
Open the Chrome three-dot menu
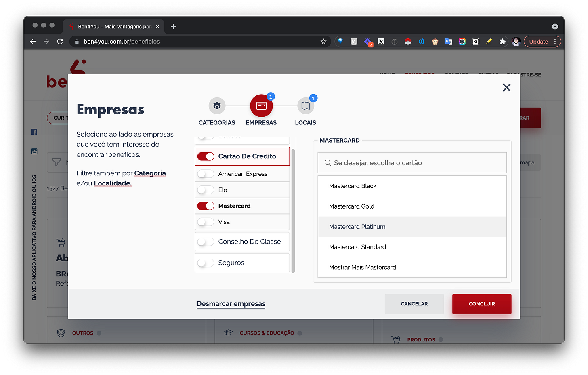[555, 42]
